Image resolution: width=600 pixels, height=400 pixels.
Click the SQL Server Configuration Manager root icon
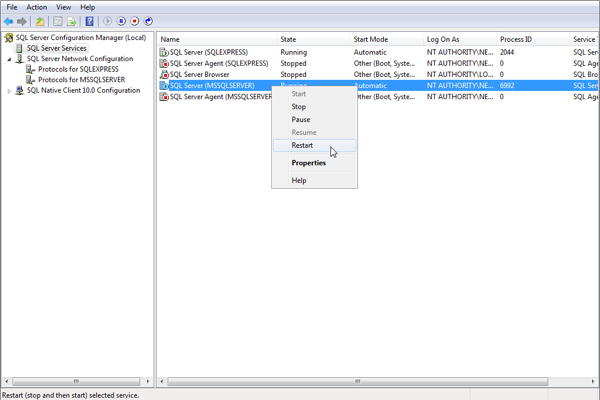pyautogui.click(x=9, y=38)
